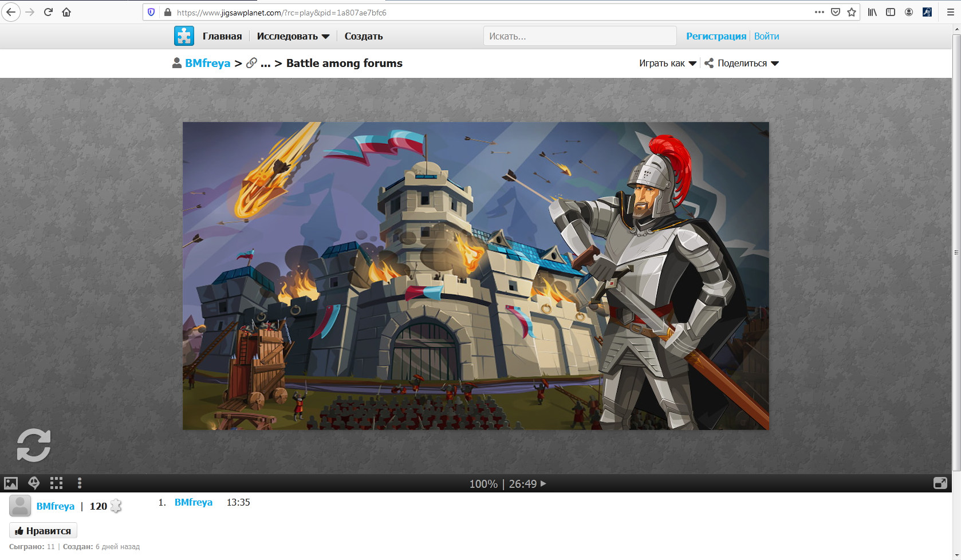Click the 100% completion status

pos(483,484)
